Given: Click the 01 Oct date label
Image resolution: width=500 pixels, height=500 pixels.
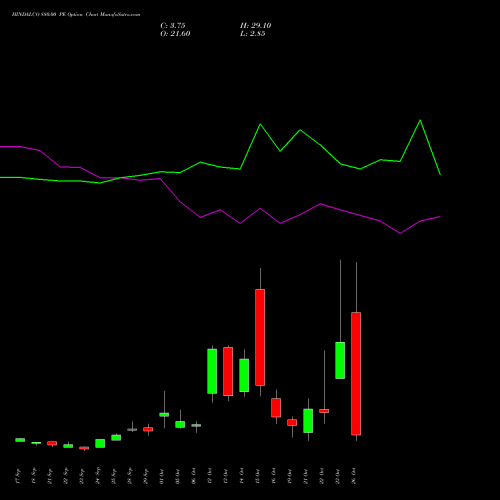Looking at the screenshot, I should 162,476.
